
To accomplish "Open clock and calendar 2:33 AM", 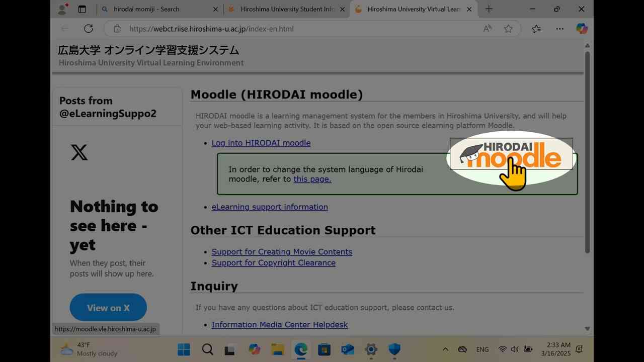I will click(x=556, y=349).
